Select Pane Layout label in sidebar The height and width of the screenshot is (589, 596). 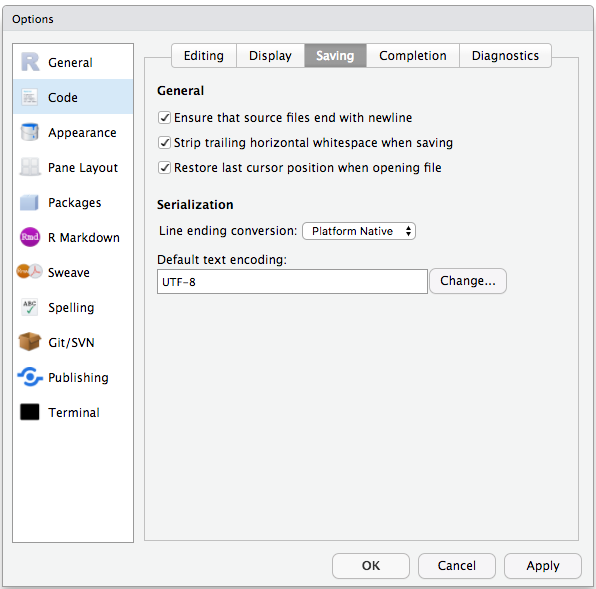(x=83, y=168)
